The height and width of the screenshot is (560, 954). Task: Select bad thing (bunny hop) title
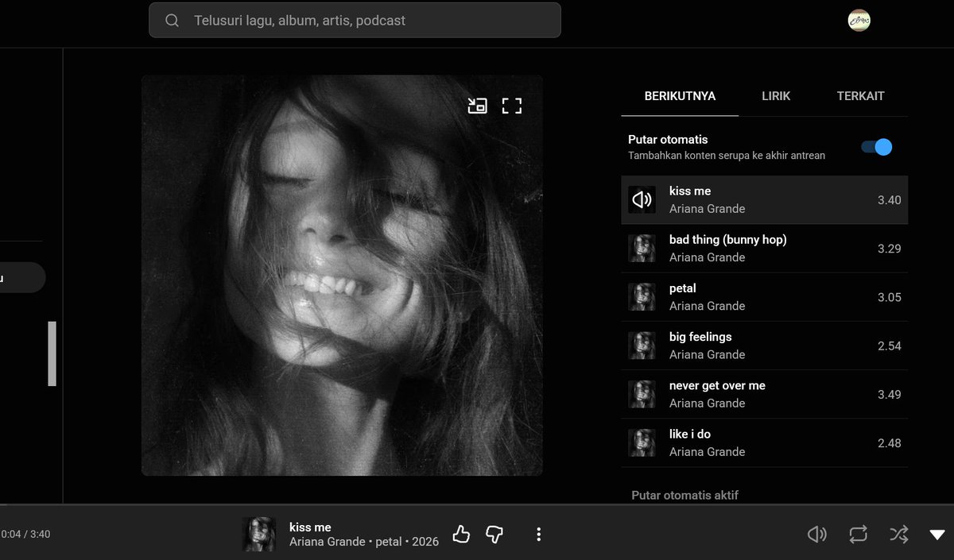point(728,240)
